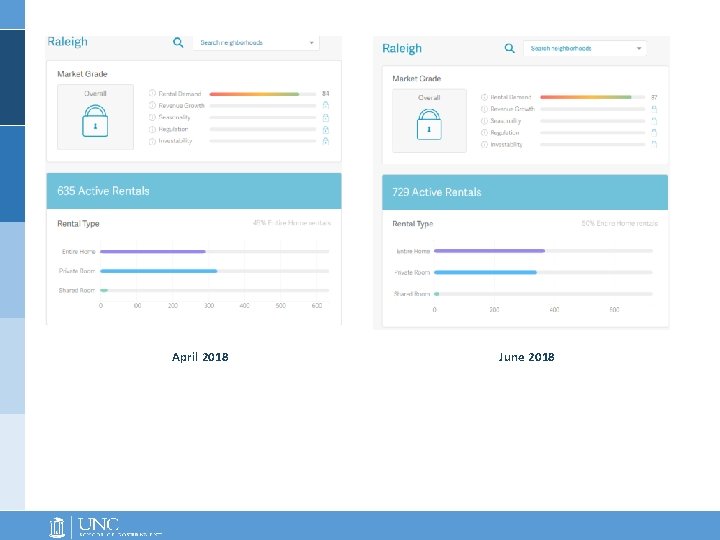
Task: Click the small lock on Seasonality row, June 2018
Action: [x=654, y=121]
